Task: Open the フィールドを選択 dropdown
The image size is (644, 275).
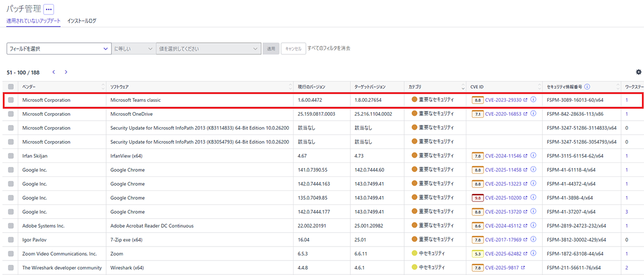Action: tap(58, 49)
